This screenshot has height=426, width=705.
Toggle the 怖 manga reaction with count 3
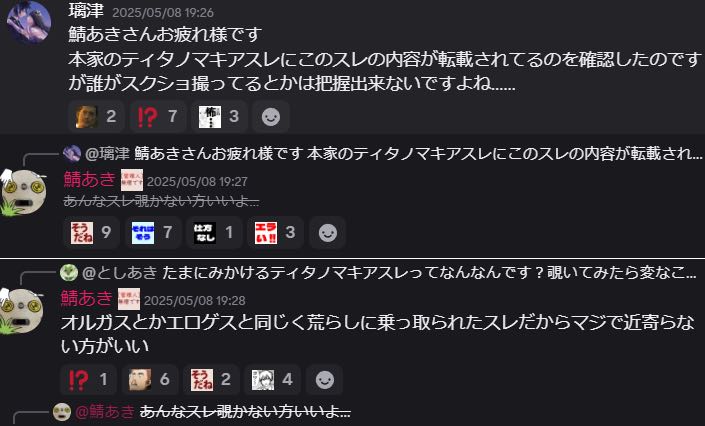pyautogui.click(x=219, y=117)
